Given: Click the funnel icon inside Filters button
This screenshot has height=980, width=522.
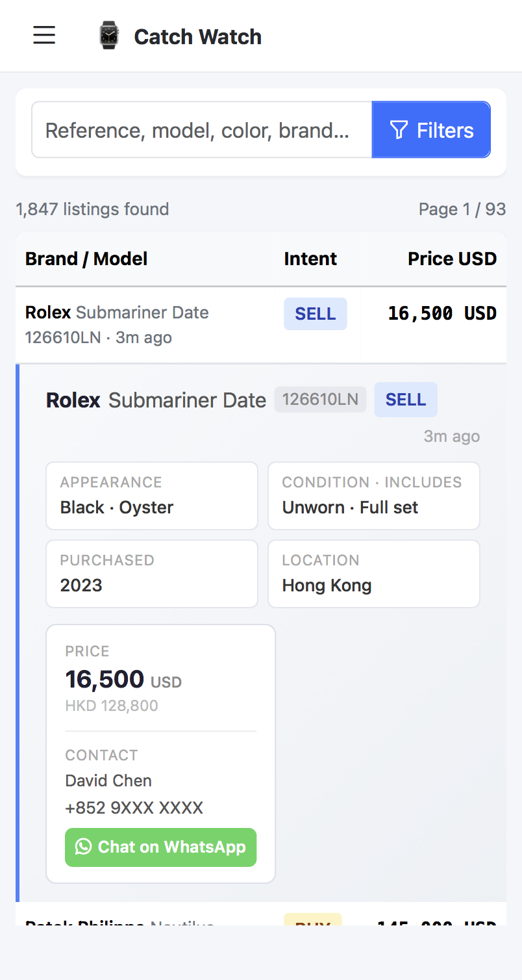Looking at the screenshot, I should pyautogui.click(x=399, y=129).
